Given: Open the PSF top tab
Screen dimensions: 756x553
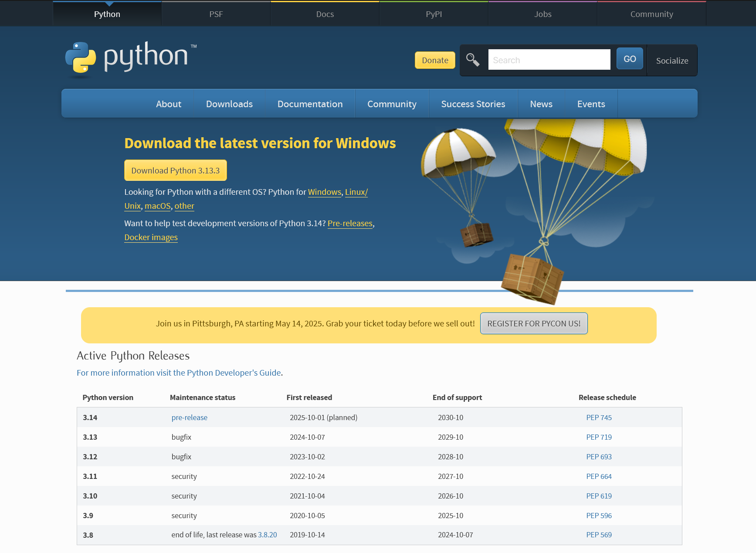Looking at the screenshot, I should click(x=216, y=14).
